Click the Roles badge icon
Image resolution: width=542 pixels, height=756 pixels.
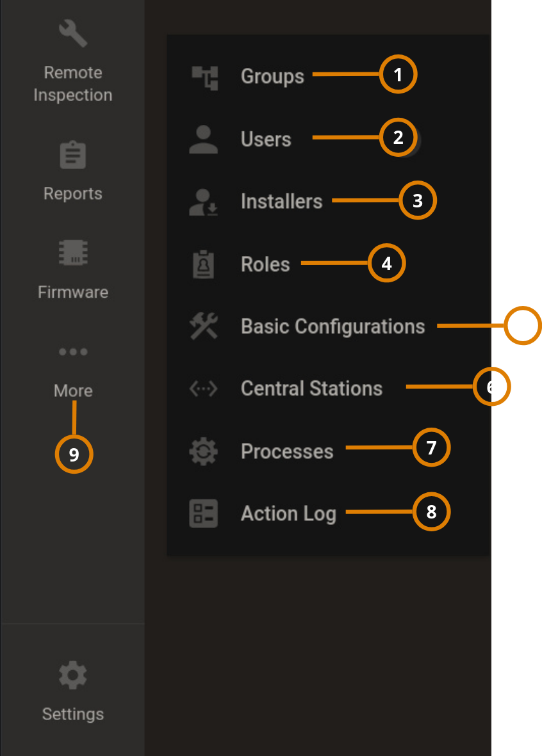pos(202,262)
